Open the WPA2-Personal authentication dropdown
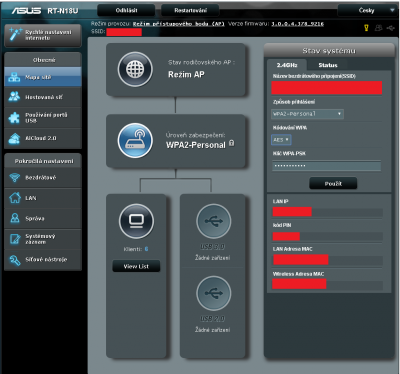400x374 pixels. (307, 114)
